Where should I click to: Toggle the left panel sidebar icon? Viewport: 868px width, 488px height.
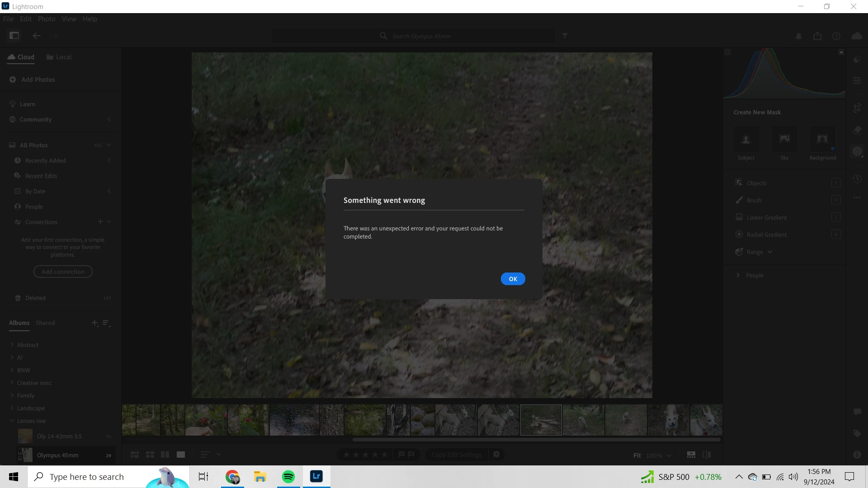(x=14, y=35)
